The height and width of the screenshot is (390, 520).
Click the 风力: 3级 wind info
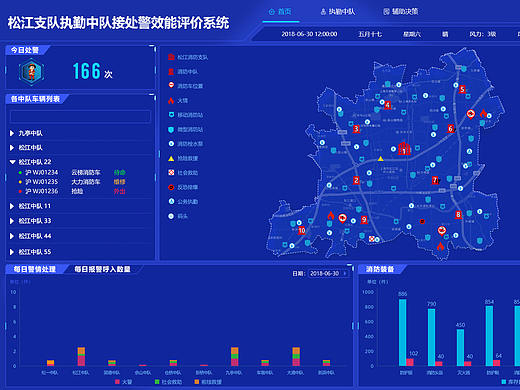(x=483, y=34)
